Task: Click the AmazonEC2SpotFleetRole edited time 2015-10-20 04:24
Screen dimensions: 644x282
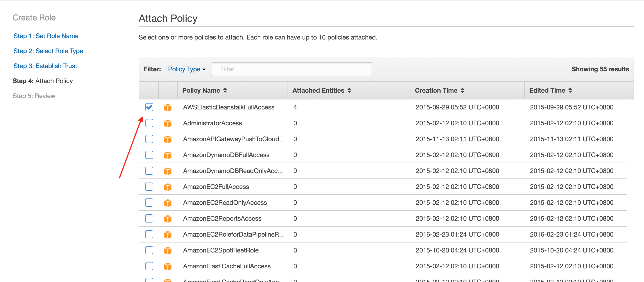Action: point(572,250)
